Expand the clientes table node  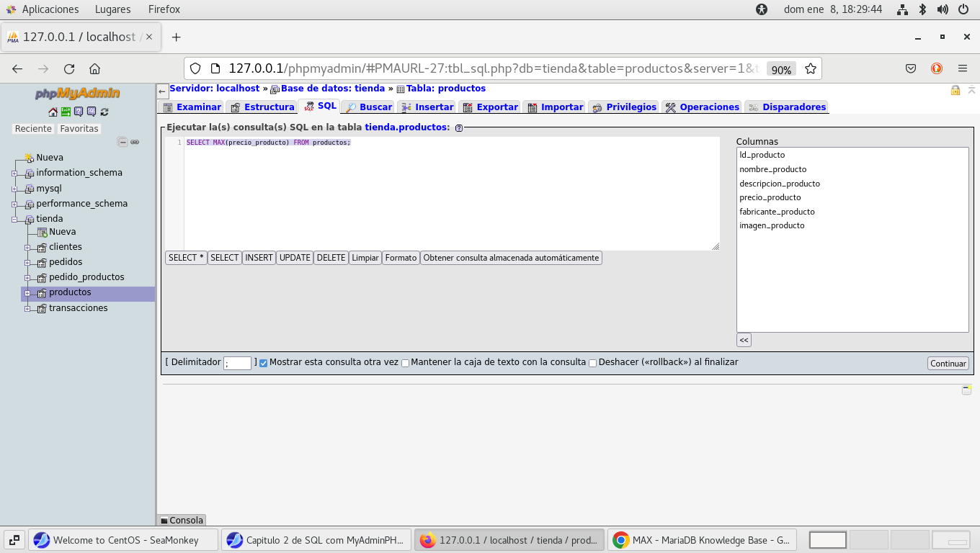(x=27, y=247)
